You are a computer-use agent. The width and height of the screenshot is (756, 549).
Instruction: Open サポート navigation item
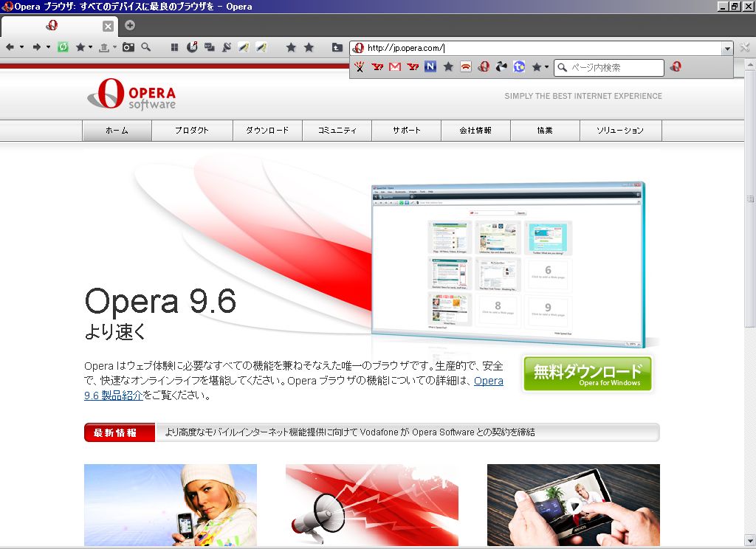(407, 130)
